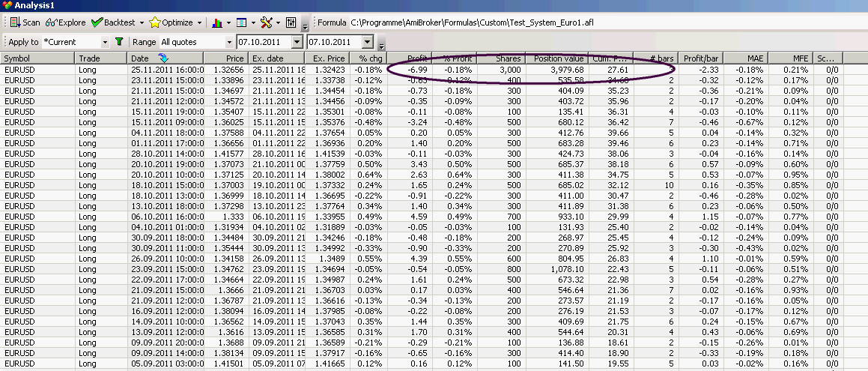Expand the Backtest dropdown arrow
This screenshot has height=371, width=868.
140,22
